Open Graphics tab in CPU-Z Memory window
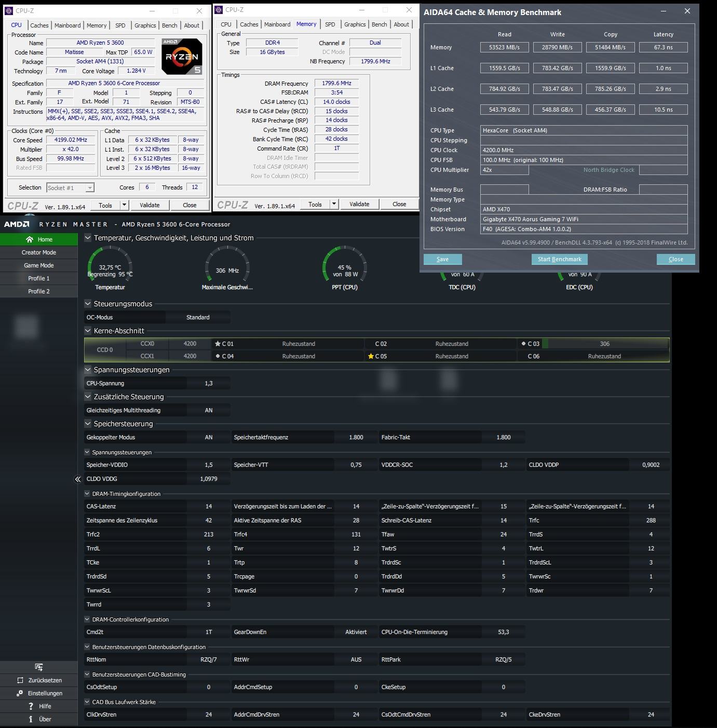This screenshot has height=728, width=717. pyautogui.click(x=355, y=24)
